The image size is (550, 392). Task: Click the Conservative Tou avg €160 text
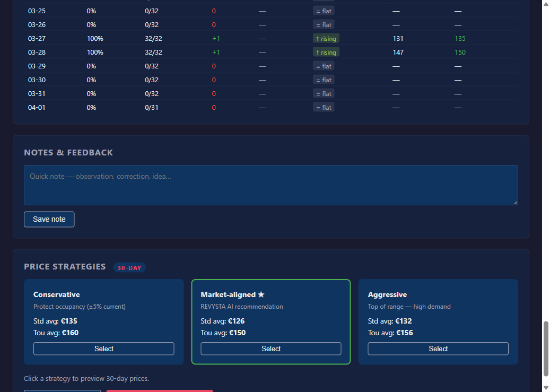[56, 333]
